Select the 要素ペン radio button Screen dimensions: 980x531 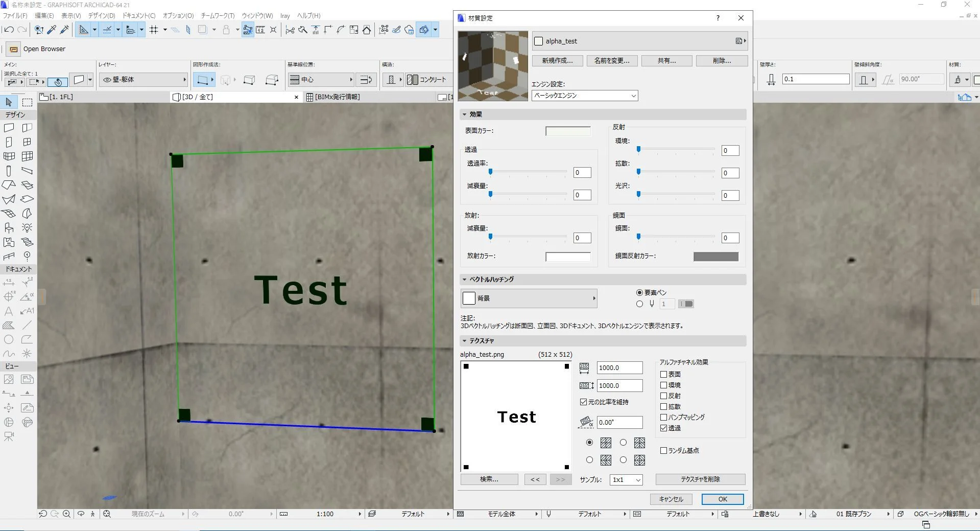pyautogui.click(x=639, y=292)
